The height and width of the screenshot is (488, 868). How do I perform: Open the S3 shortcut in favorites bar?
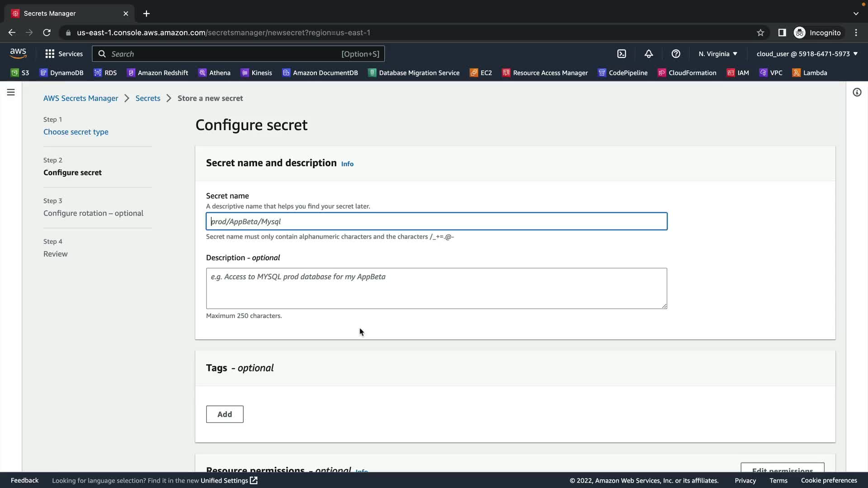20,73
